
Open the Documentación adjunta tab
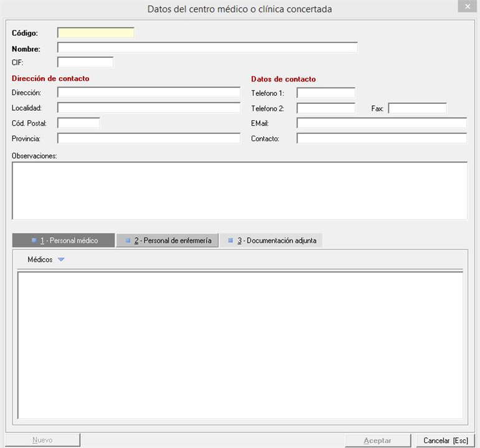click(x=271, y=241)
